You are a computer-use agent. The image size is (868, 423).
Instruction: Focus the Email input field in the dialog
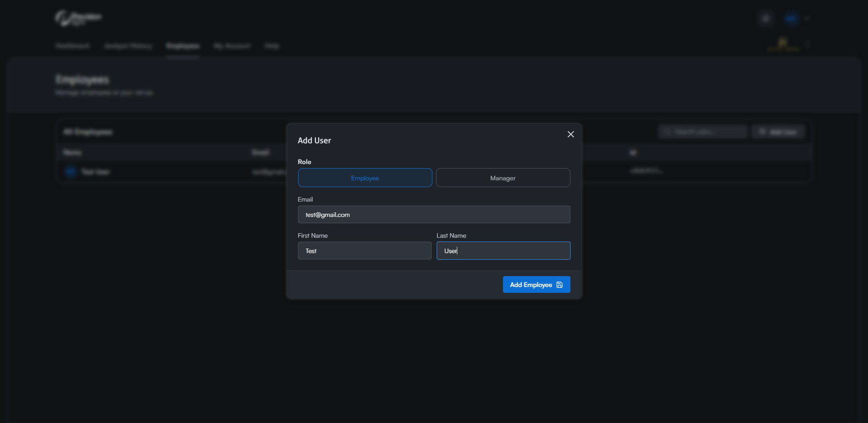pos(434,214)
